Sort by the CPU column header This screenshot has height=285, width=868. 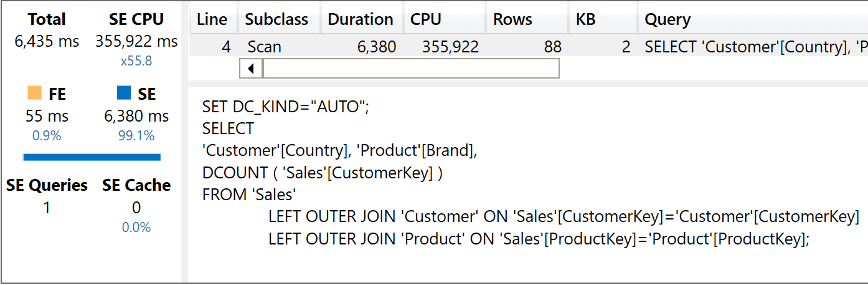pyautogui.click(x=445, y=19)
